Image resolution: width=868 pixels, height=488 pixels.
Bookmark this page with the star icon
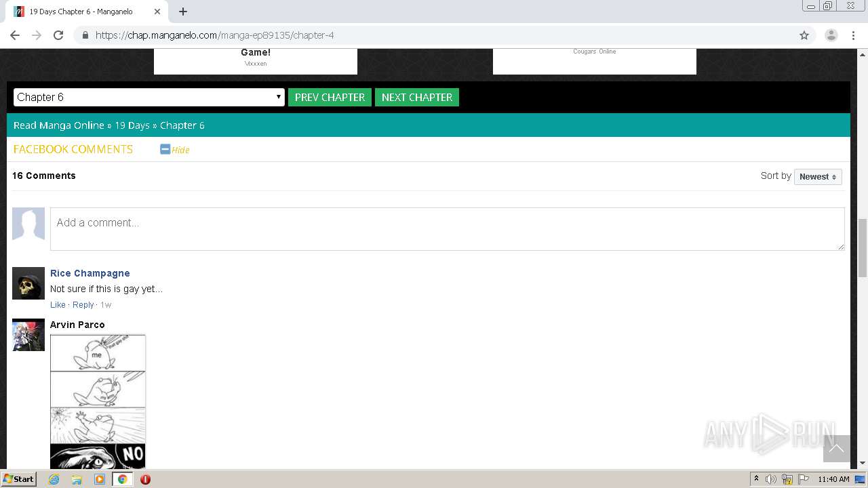point(804,35)
